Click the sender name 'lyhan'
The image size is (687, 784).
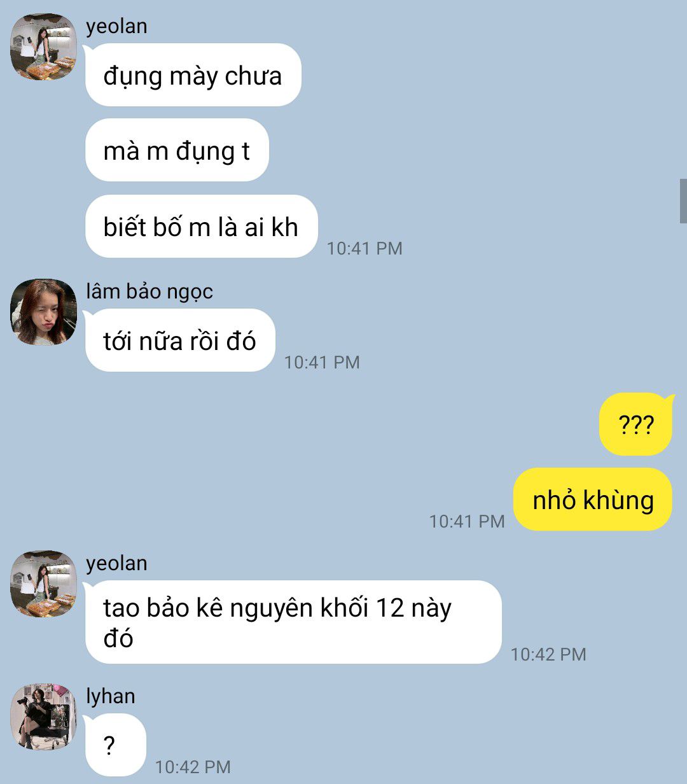coord(111,696)
